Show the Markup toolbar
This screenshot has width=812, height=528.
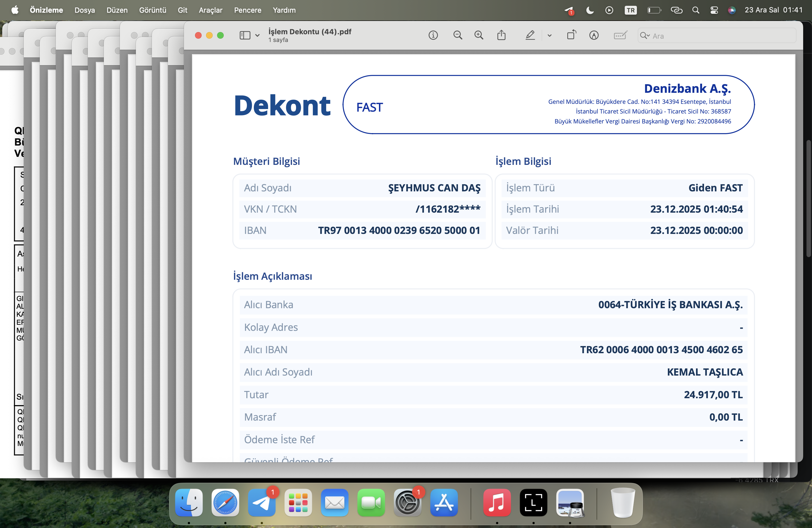[594, 35]
